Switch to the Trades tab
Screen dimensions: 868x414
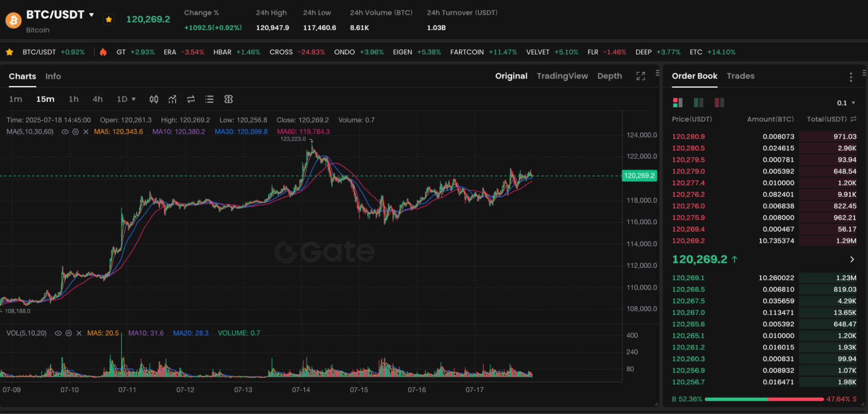(x=740, y=76)
